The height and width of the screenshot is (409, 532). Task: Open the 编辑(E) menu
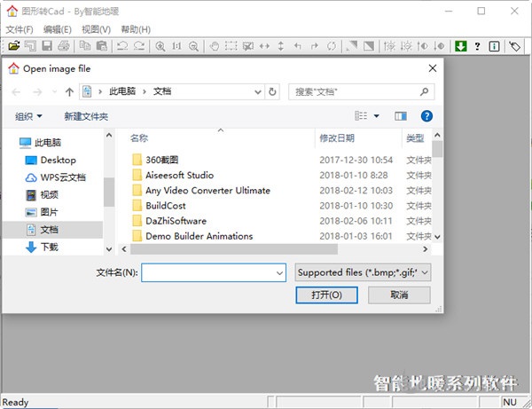pos(58,29)
